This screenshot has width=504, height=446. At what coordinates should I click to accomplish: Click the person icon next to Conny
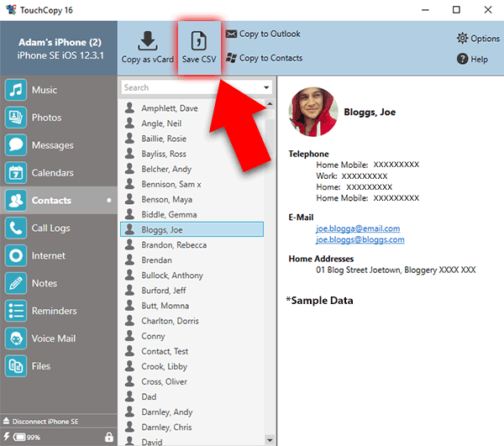129,335
